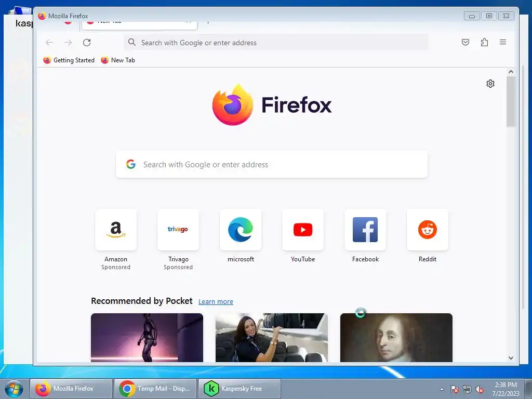Open the muted volume tray icon
This screenshot has height=399, width=532.
click(x=480, y=389)
